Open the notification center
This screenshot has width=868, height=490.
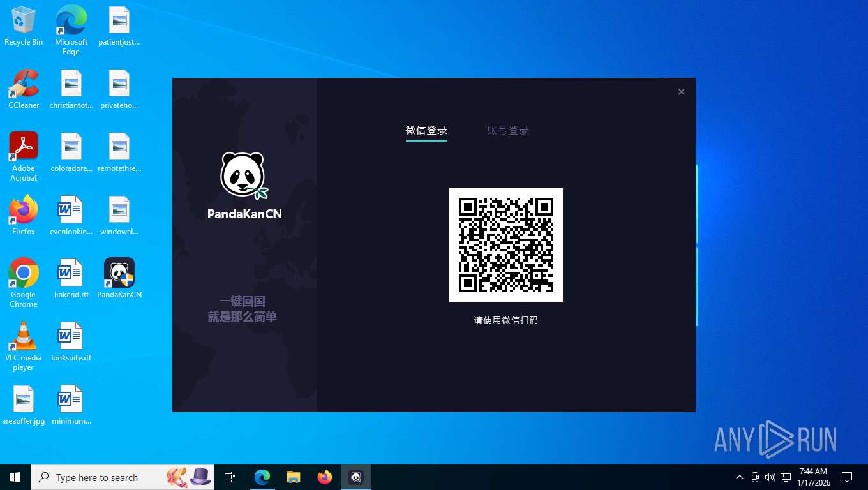click(847, 477)
